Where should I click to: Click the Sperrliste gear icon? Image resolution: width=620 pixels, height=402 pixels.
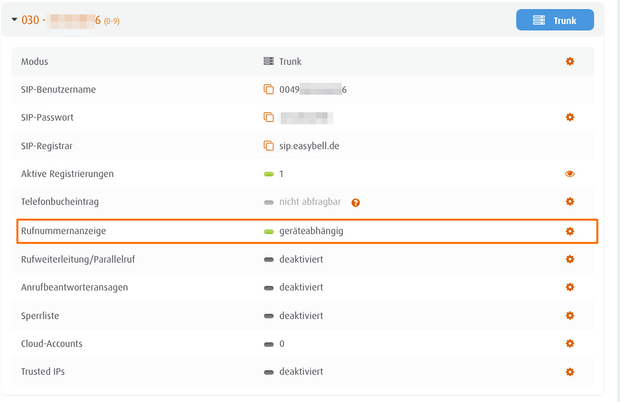tap(570, 316)
